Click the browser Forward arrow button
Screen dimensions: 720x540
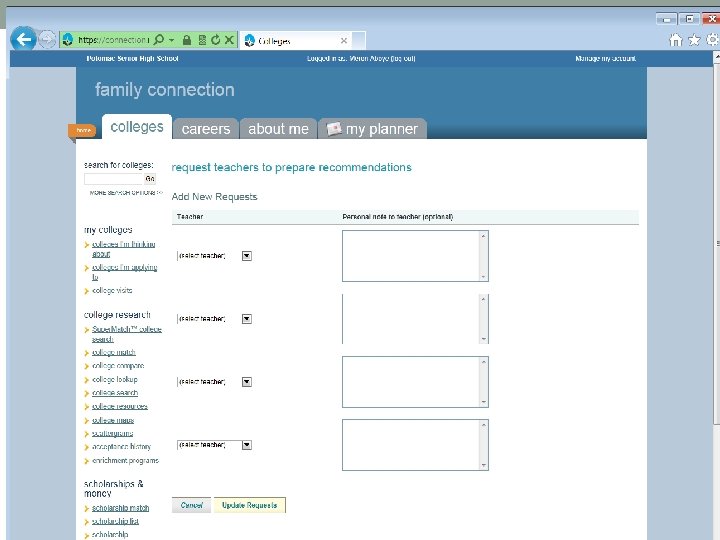click(x=46, y=39)
